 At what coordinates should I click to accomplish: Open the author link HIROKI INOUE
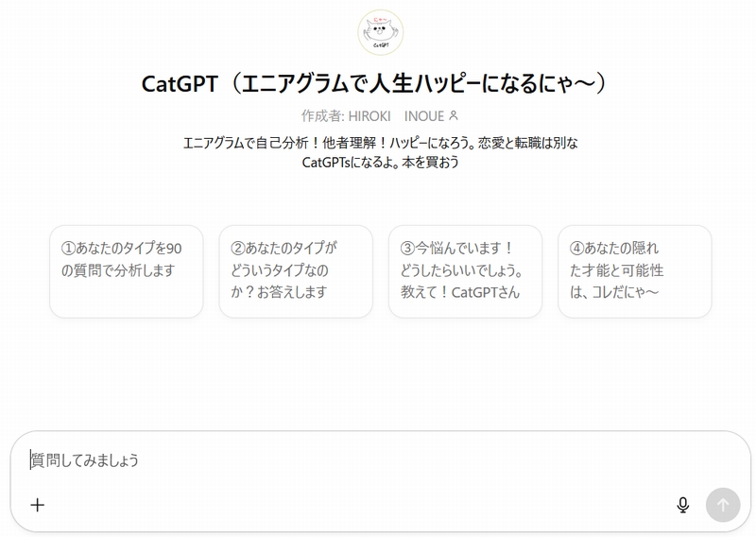click(396, 116)
